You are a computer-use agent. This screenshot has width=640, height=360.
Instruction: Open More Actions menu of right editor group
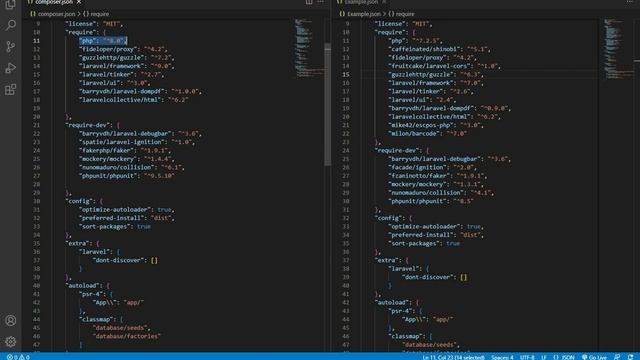[630, 2]
